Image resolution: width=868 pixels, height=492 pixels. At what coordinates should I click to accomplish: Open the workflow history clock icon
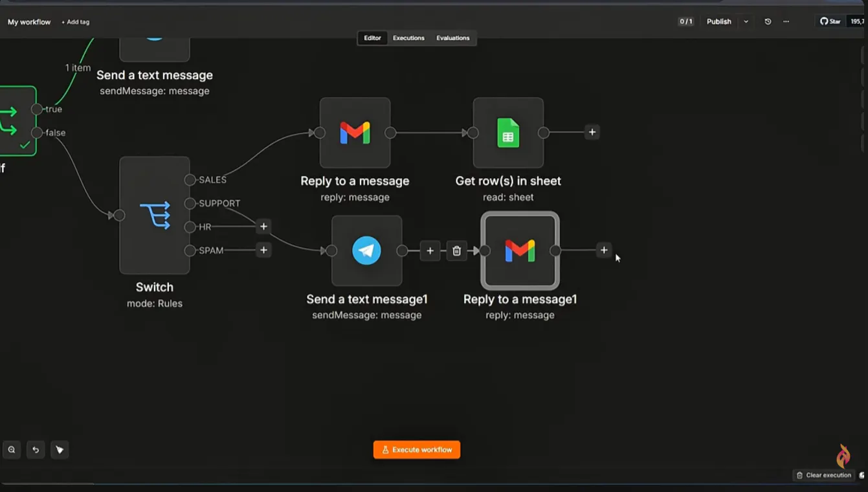pos(768,21)
